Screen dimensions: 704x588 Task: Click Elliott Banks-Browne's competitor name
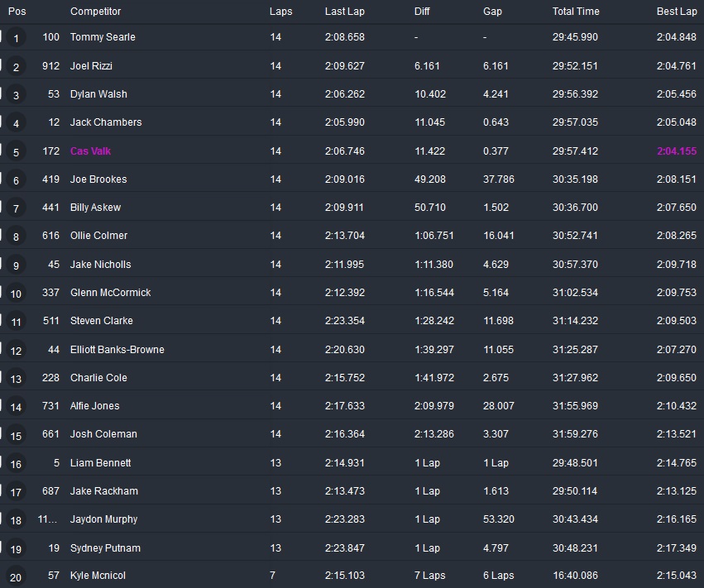117,350
